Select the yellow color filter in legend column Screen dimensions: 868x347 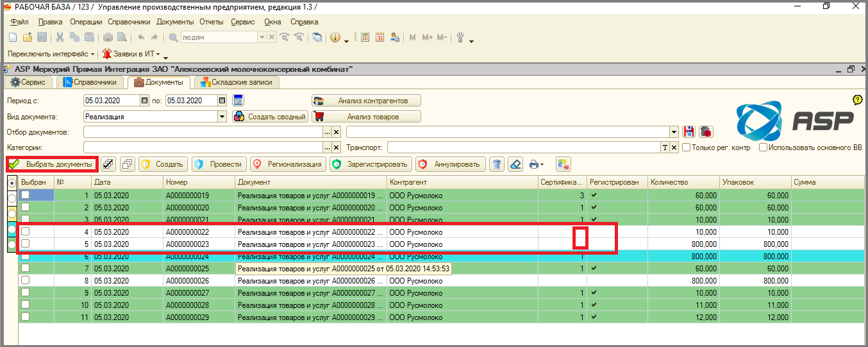pos(12,214)
